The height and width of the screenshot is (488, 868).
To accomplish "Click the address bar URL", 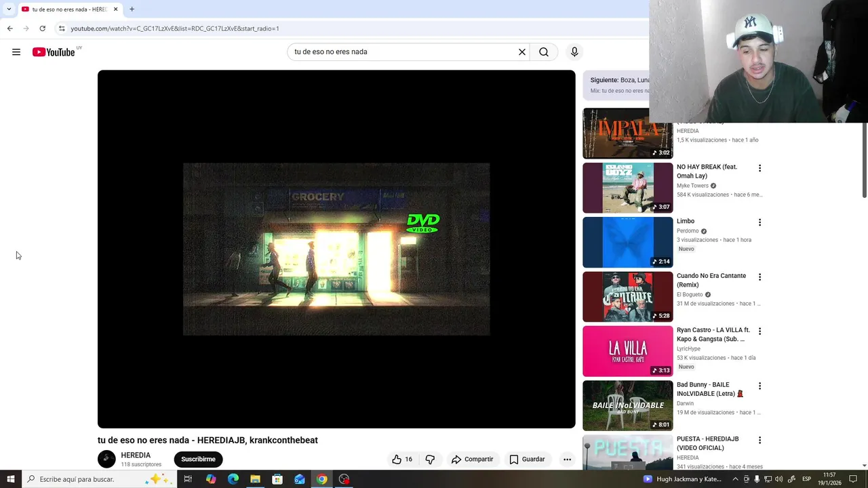I will [175, 28].
